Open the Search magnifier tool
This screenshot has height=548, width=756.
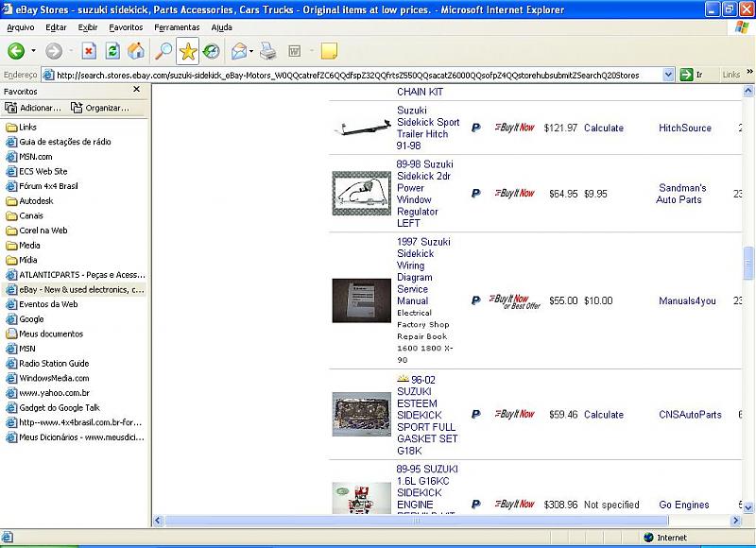point(163,51)
